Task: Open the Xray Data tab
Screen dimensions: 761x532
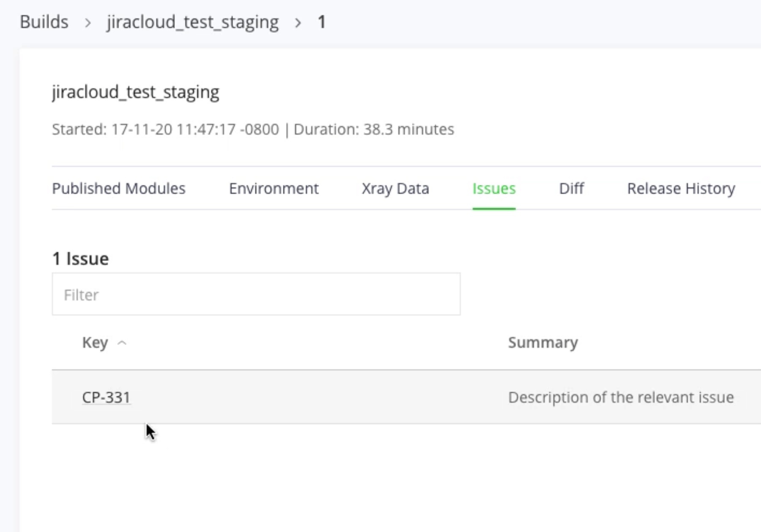Action: (395, 189)
